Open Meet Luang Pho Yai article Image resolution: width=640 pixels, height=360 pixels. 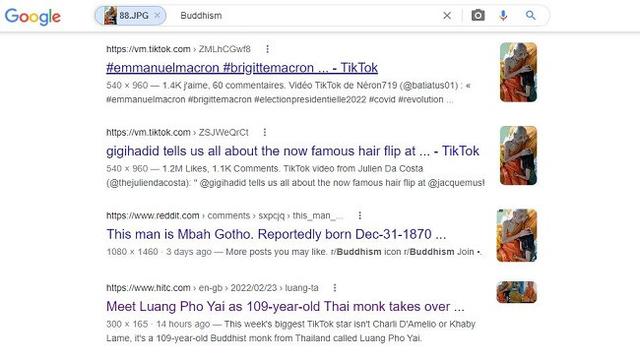point(285,307)
